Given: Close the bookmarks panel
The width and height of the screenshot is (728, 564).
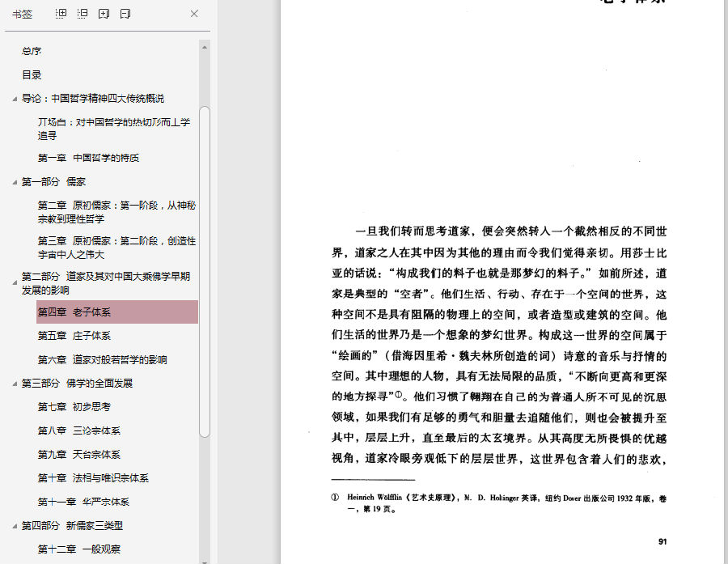Looking at the screenshot, I should coord(194,14).
